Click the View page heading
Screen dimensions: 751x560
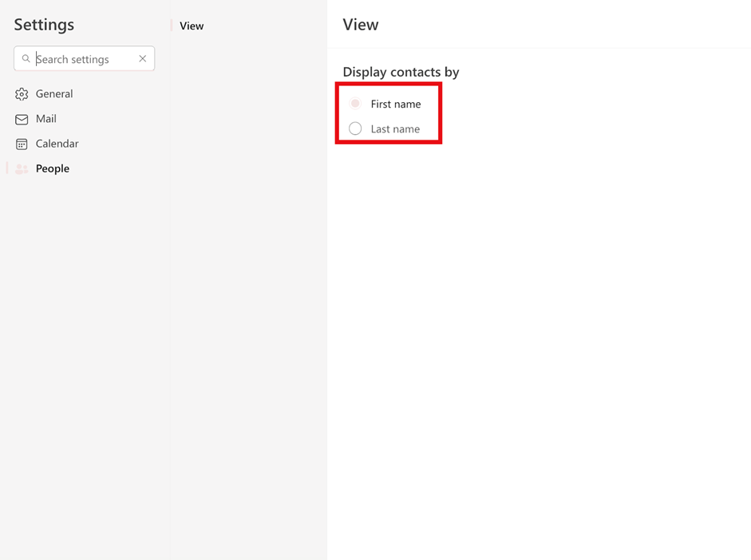pyautogui.click(x=361, y=25)
